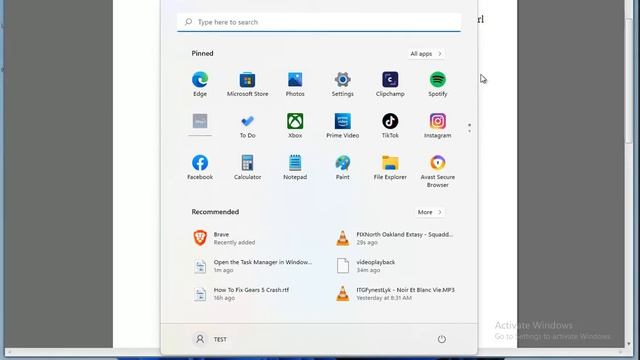
Task: Open ITGFynestLyk Noir Et Blanc Vie.MP3
Action: pyautogui.click(x=396, y=293)
